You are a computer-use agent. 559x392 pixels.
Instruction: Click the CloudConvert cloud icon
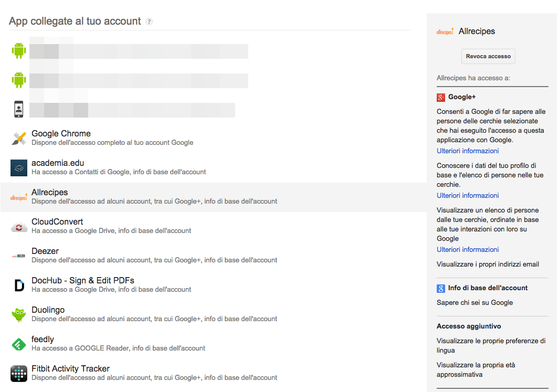coord(19,227)
